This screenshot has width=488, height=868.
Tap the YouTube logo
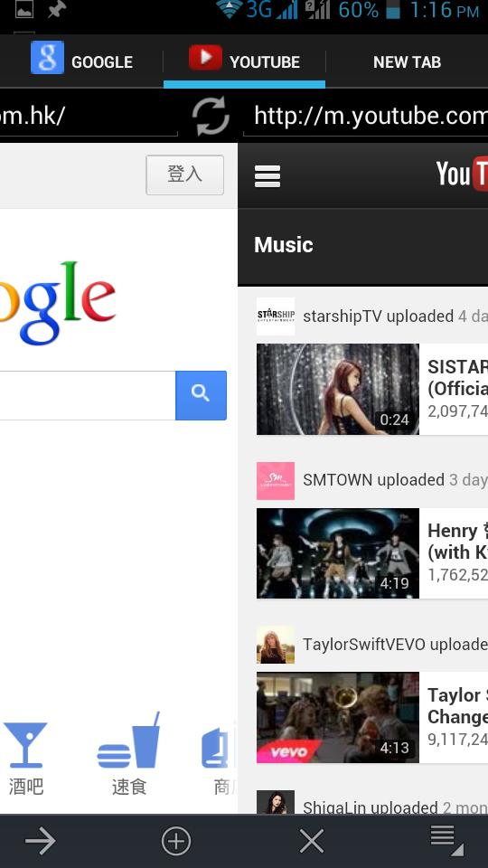point(462,174)
